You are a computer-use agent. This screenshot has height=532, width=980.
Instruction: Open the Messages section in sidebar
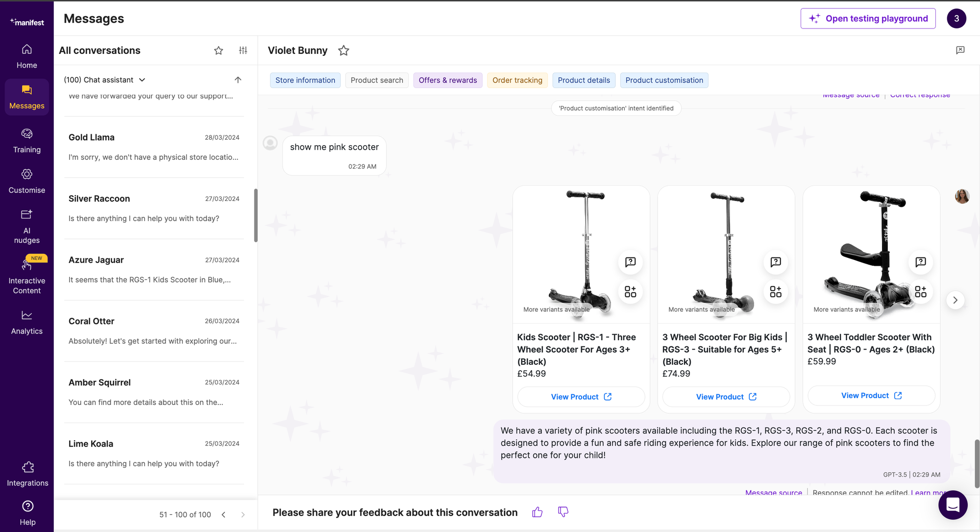(x=27, y=97)
